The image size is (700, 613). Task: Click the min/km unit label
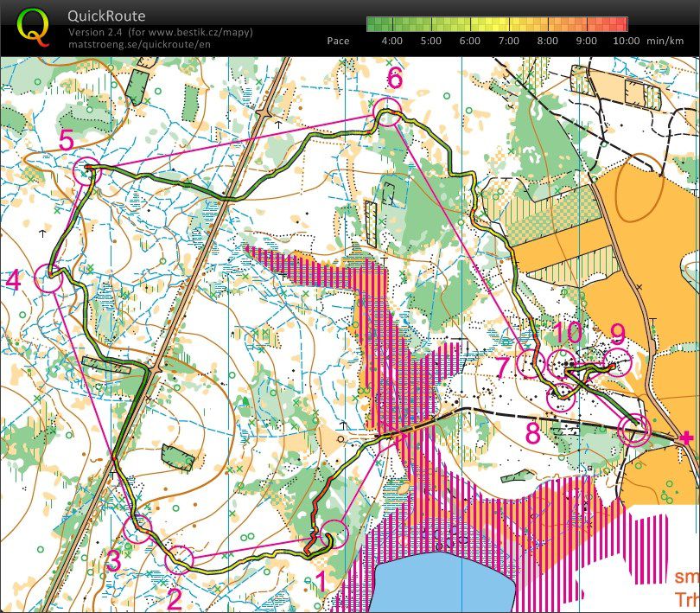coord(665,41)
